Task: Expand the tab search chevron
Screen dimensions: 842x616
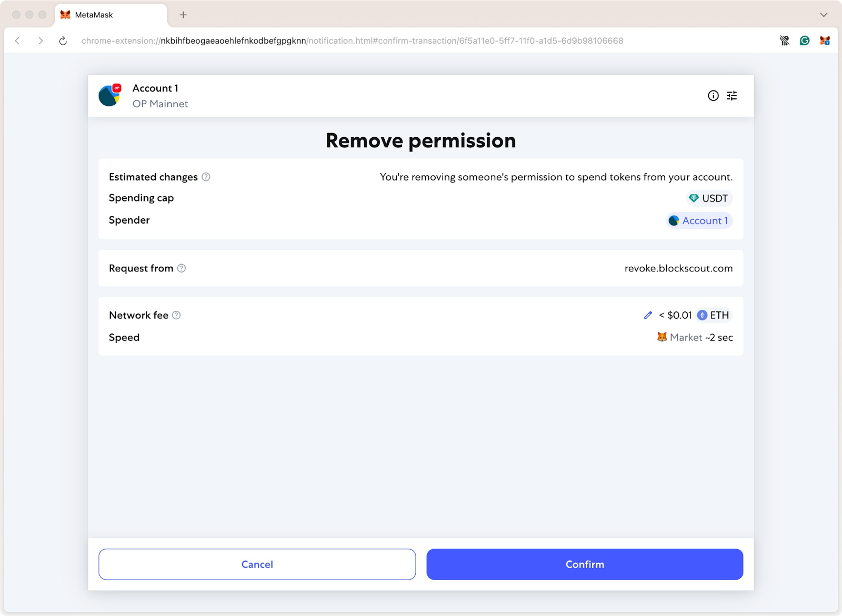Action: pyautogui.click(x=824, y=15)
